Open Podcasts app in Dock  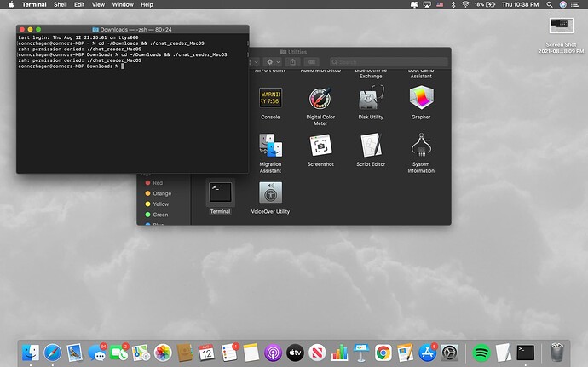pos(273,353)
